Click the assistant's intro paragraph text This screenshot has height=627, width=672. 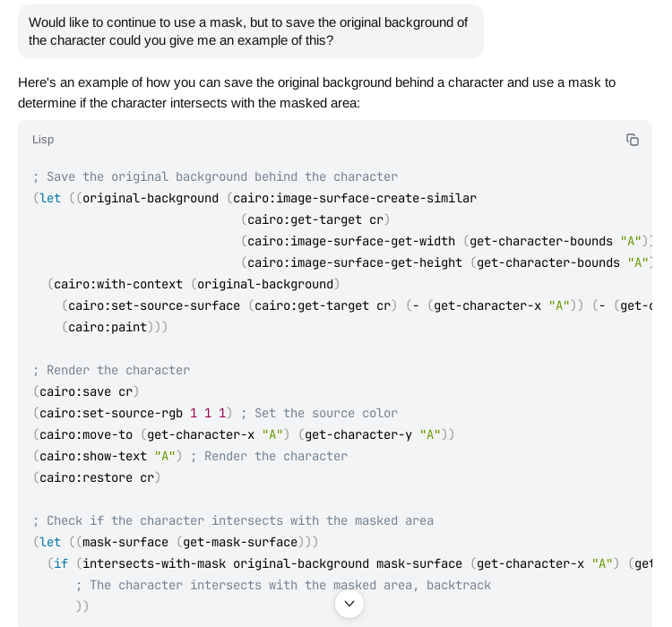pyautogui.click(x=316, y=92)
